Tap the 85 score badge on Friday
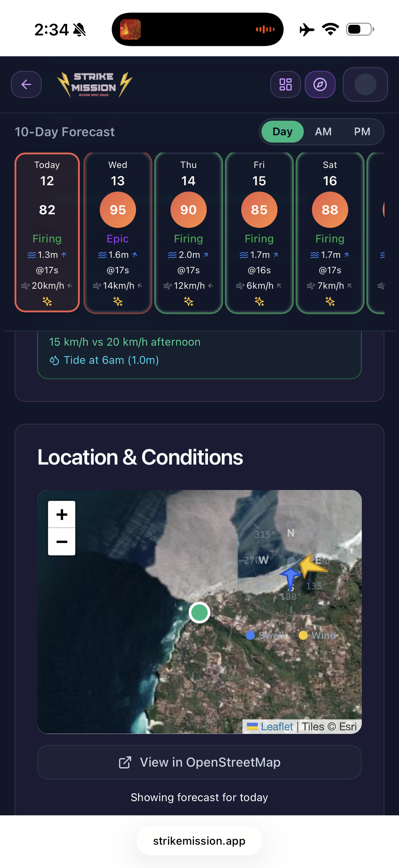Image resolution: width=399 pixels, height=868 pixels. (x=259, y=210)
